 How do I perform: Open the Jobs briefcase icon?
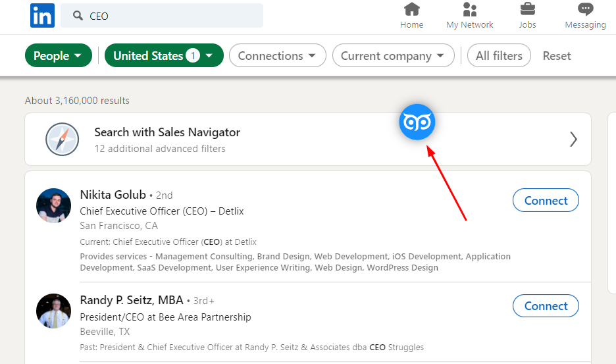click(527, 9)
